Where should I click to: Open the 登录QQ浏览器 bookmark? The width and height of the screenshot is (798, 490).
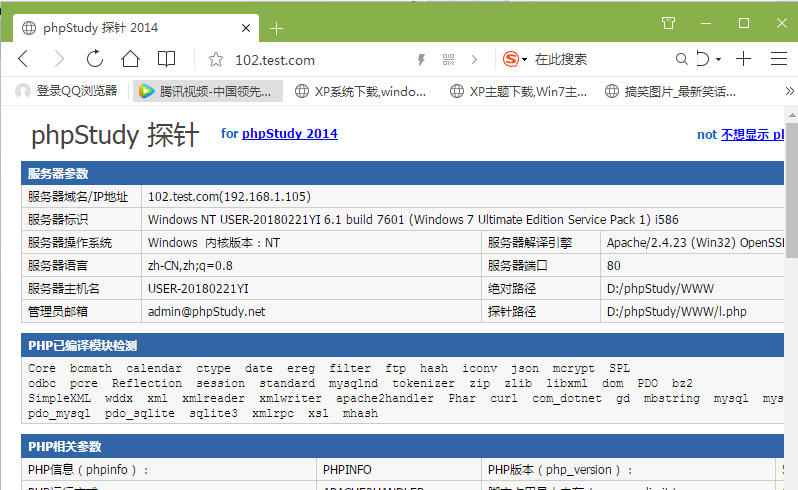point(67,91)
